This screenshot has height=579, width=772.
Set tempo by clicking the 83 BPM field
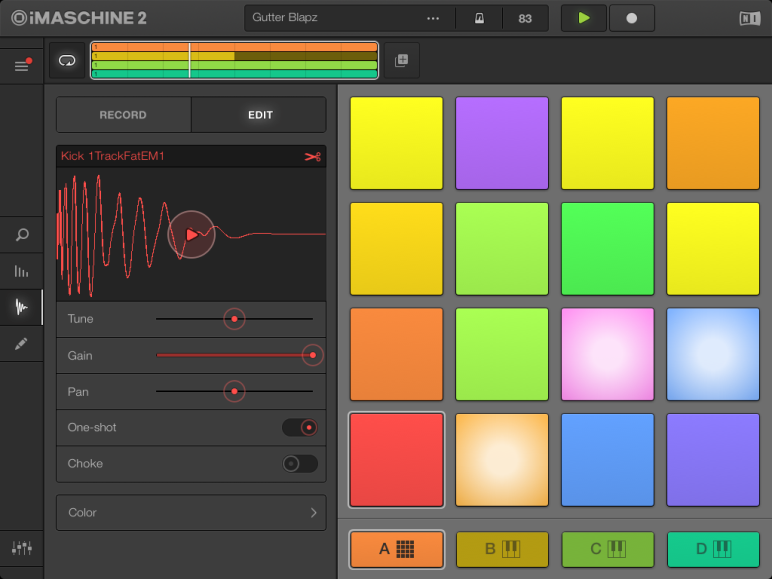(525, 19)
